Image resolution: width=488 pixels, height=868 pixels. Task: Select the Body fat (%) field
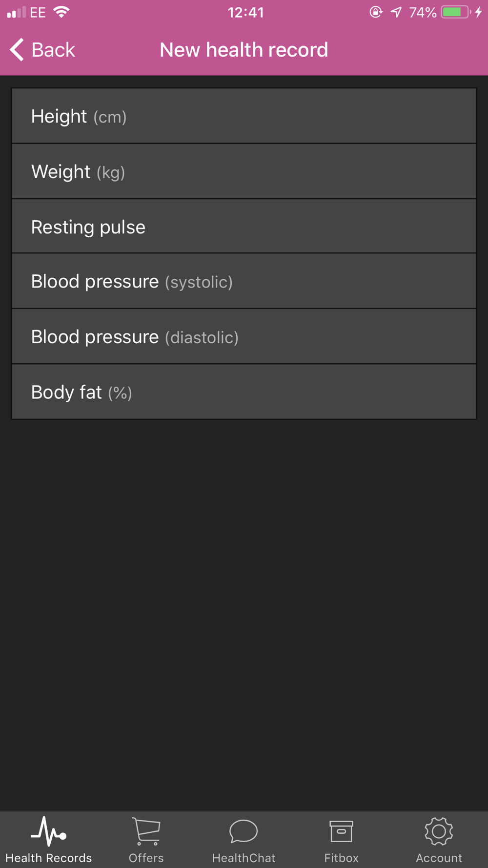coord(244,392)
